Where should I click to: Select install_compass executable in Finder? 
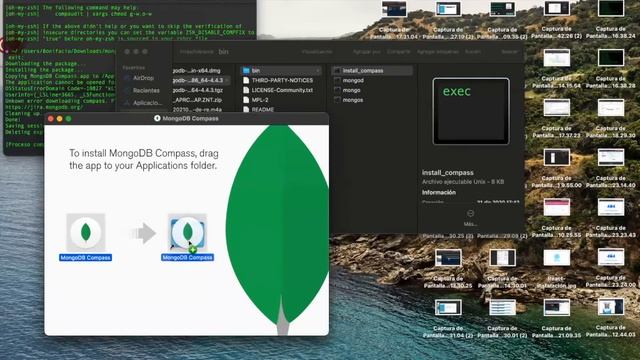tap(372, 71)
